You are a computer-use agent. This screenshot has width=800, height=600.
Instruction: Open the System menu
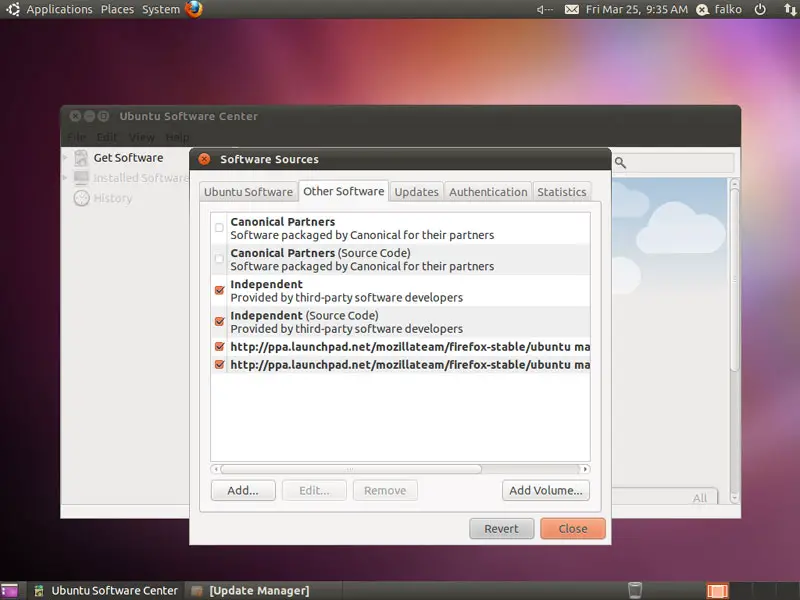(161, 9)
